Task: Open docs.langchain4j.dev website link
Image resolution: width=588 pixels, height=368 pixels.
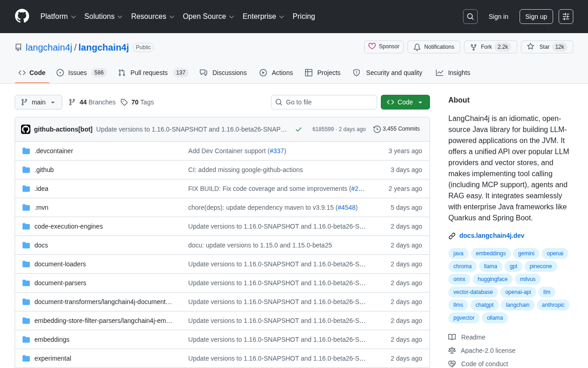Action: point(492,236)
